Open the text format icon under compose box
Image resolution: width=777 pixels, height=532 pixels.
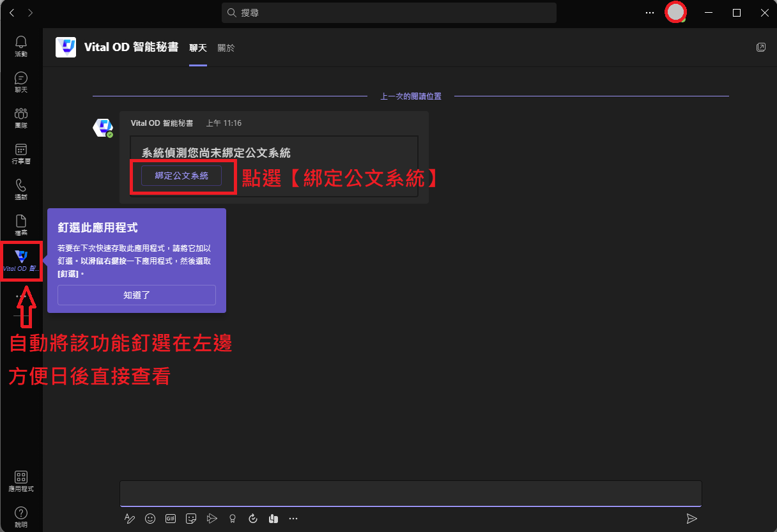click(x=130, y=519)
